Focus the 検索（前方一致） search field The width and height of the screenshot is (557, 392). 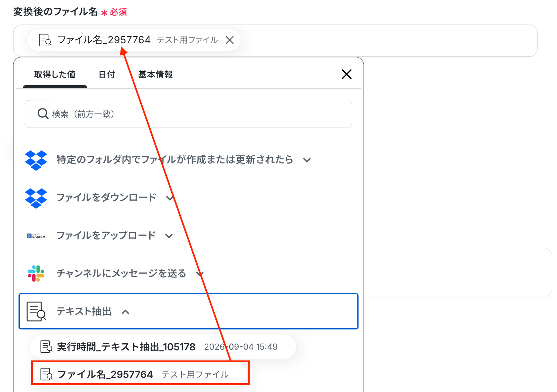[189, 114]
